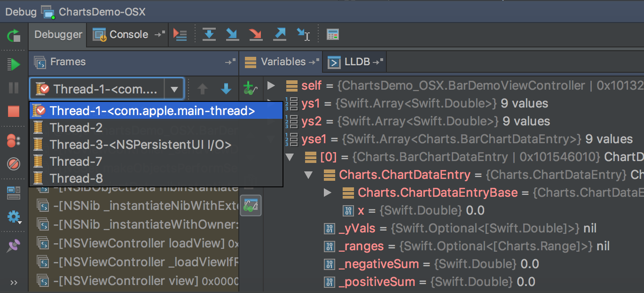Choose Thread-7 from the thread list
The image size is (644, 293).
click(x=157, y=162)
